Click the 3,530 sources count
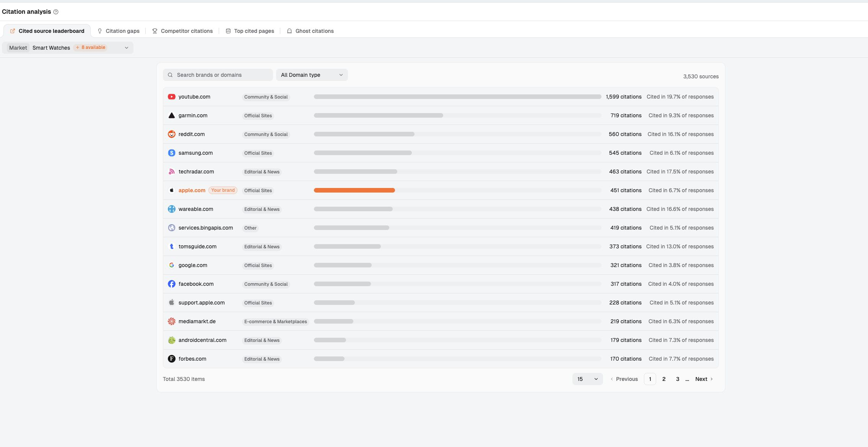Screen dimensions: 868x447 [701, 76]
